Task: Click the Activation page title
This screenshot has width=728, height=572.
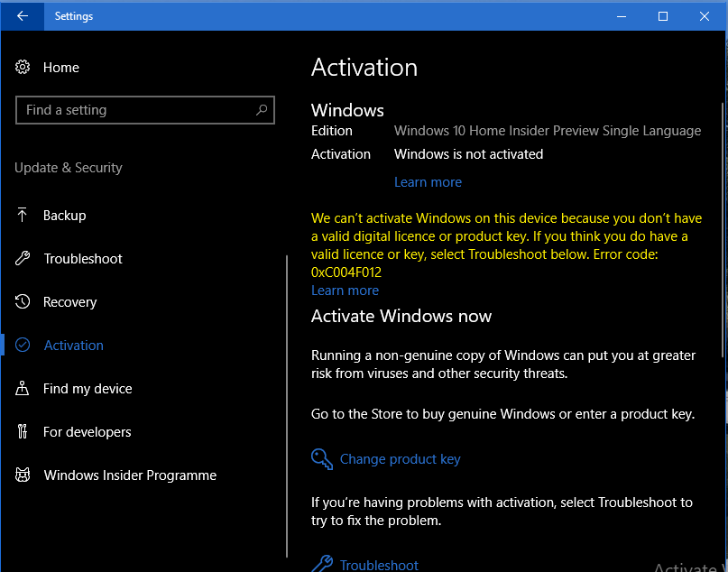Action: point(364,68)
